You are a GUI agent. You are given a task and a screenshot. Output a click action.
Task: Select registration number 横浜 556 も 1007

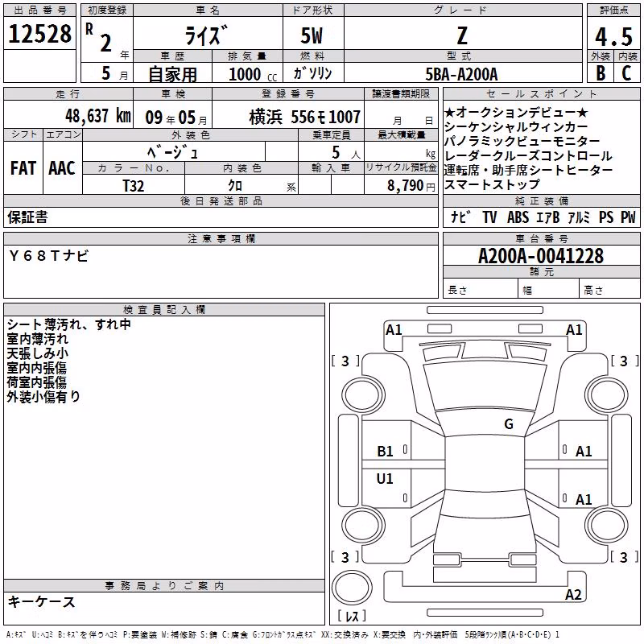coord(305,117)
